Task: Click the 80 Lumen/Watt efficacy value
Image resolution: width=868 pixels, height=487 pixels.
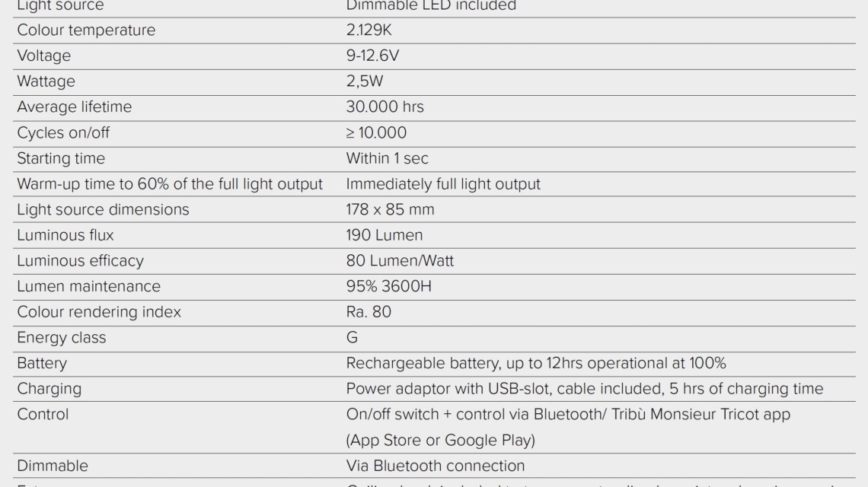Action: (x=399, y=261)
